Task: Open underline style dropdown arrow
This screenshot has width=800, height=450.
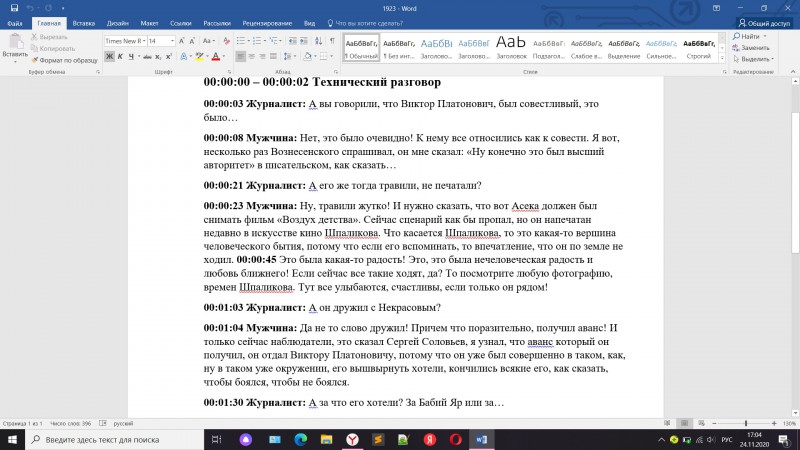Action: pyautogui.click(x=138, y=56)
